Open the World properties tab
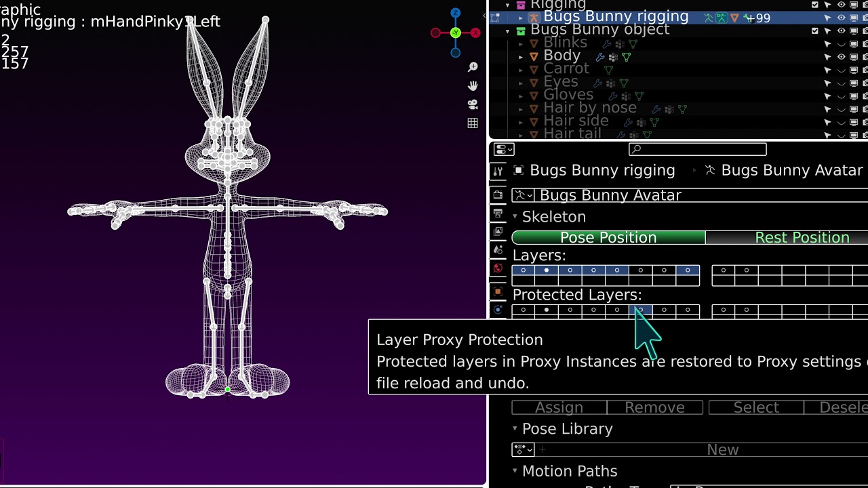868x488 pixels. 498,268
